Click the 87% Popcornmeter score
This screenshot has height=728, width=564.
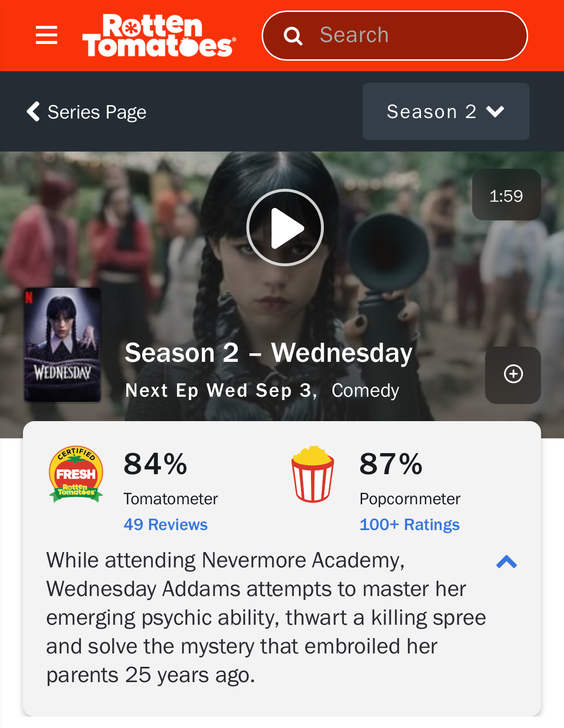click(x=391, y=464)
